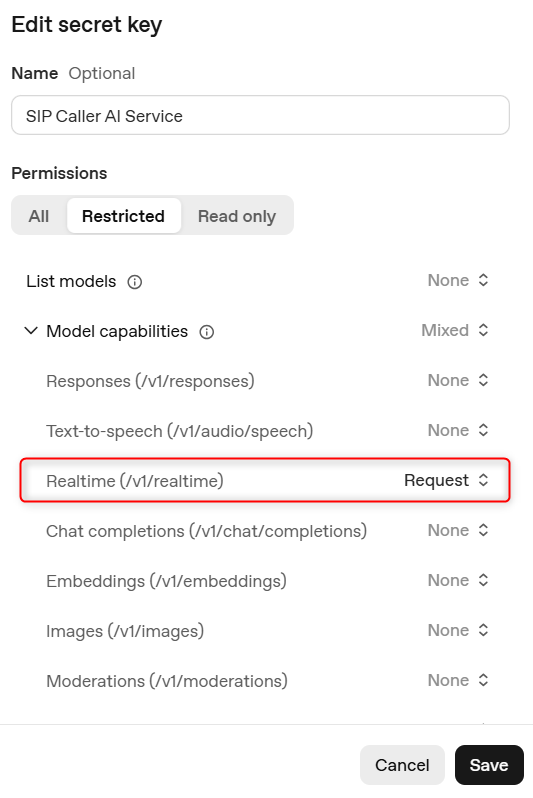Open the Embeddings permission selector arrows

point(483,580)
